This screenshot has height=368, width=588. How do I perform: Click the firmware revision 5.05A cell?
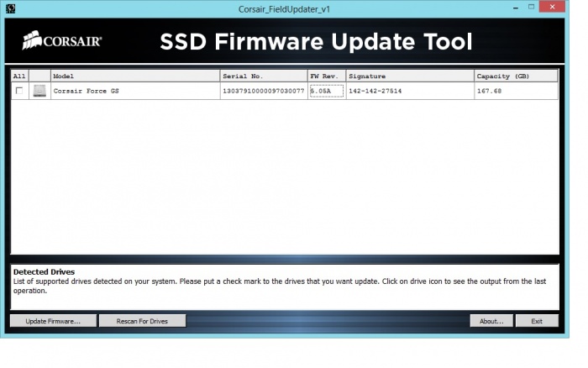[327, 91]
